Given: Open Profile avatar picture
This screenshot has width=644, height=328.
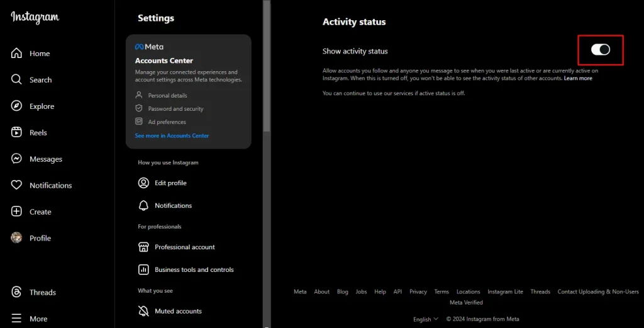Looking at the screenshot, I should pyautogui.click(x=16, y=237).
